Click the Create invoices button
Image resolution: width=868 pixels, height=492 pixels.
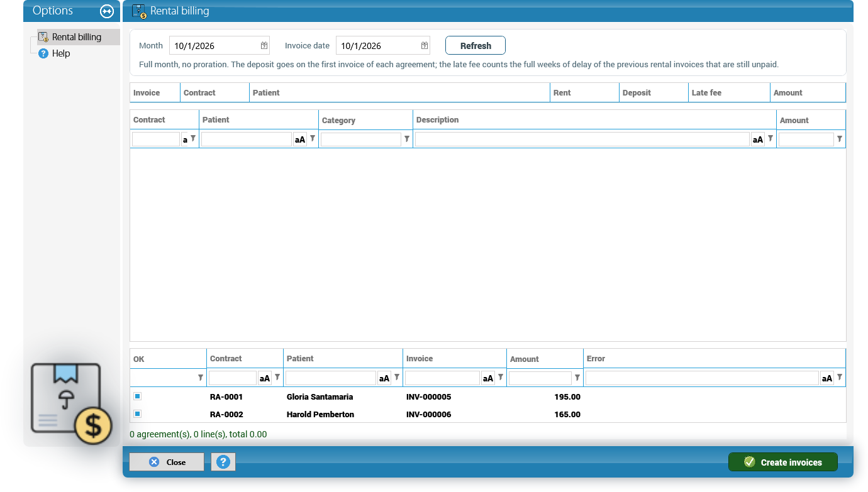click(x=783, y=462)
